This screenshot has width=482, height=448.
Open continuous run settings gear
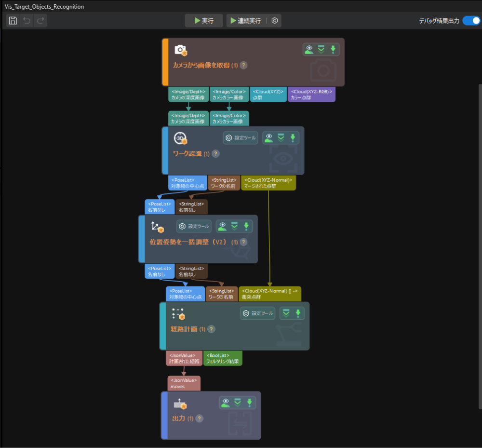(275, 21)
